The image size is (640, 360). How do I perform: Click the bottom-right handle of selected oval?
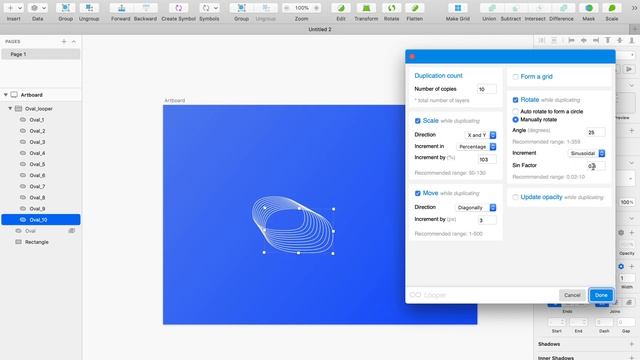(x=333, y=253)
